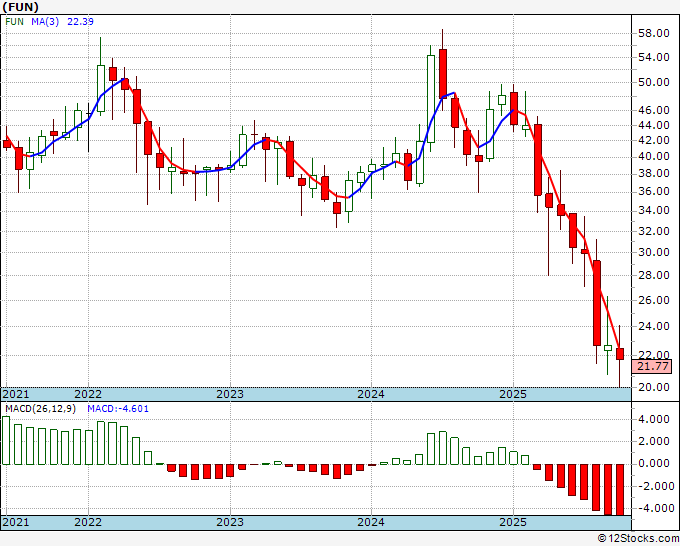The height and width of the screenshot is (546, 680).
Task: Click the 46.00 price axis label
Action: [x=654, y=111]
